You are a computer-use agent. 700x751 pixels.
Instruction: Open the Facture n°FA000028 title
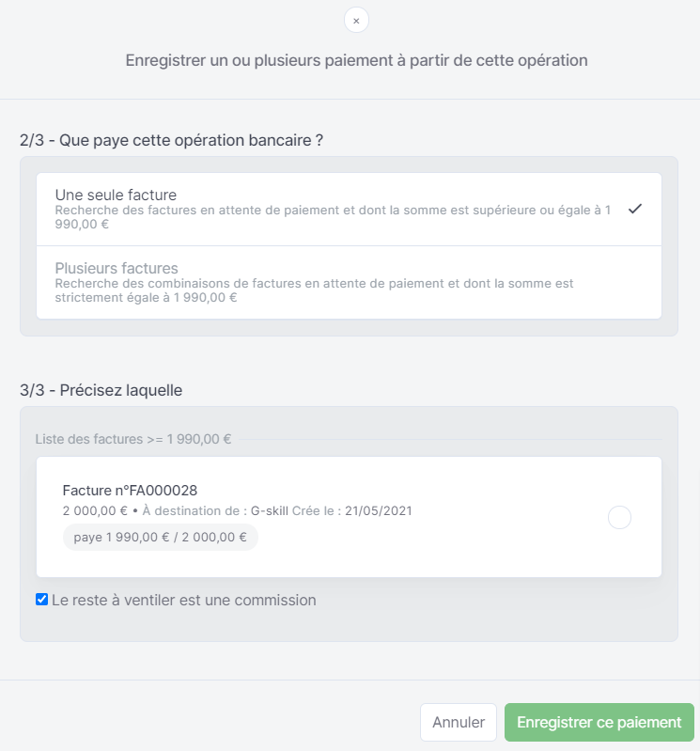pyautogui.click(x=130, y=491)
